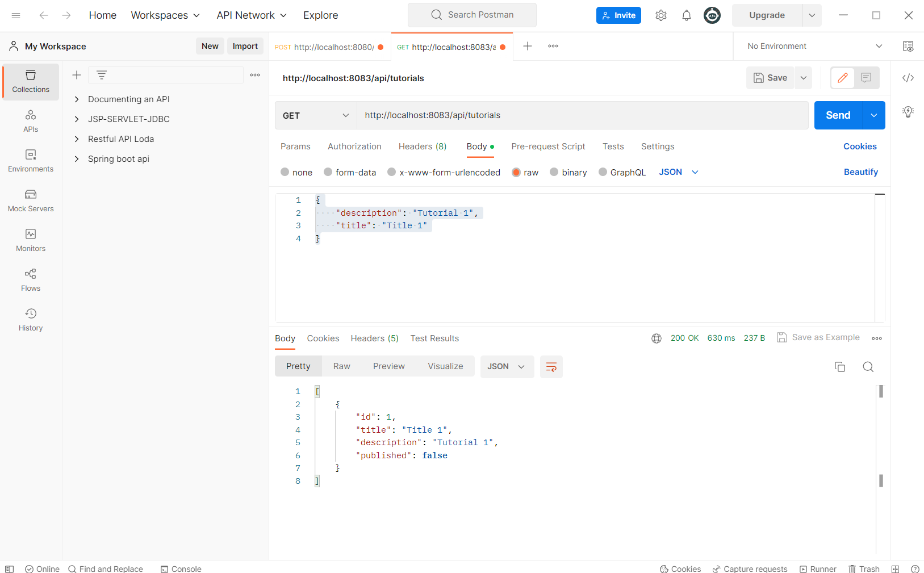This screenshot has width=924, height=573.
Task: Open the No Environment selector
Action: pyautogui.click(x=811, y=46)
